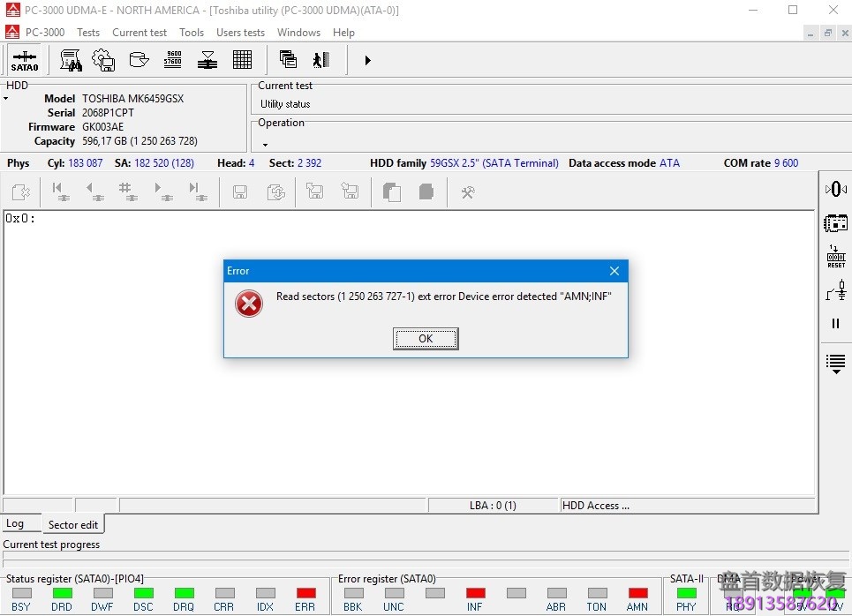The width and height of the screenshot is (852, 616).
Task: Click the green DRD status indicator
Action: [x=62, y=593]
